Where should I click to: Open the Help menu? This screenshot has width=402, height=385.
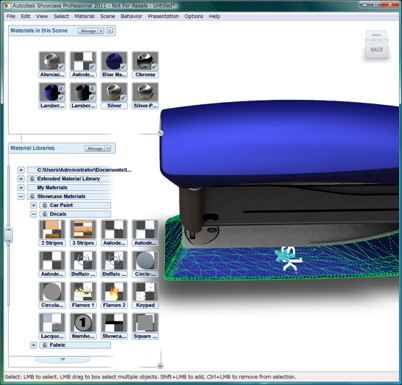(x=214, y=16)
